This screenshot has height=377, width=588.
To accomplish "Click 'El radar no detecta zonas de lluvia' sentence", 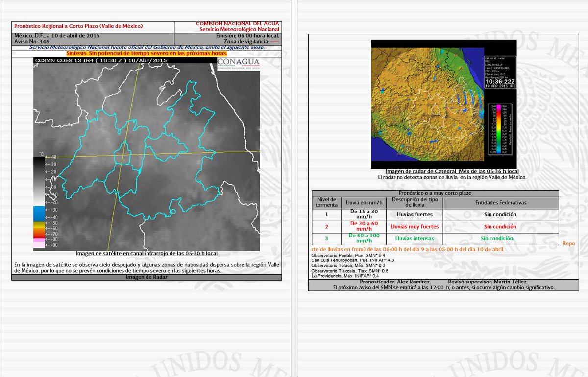I will (452, 177).
